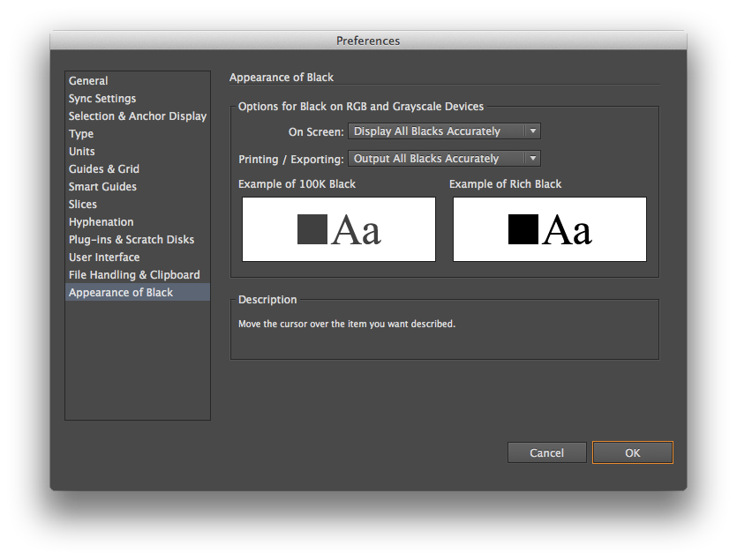
Task: Open Plug-ins & Scratch Disks settings
Action: pos(131,239)
